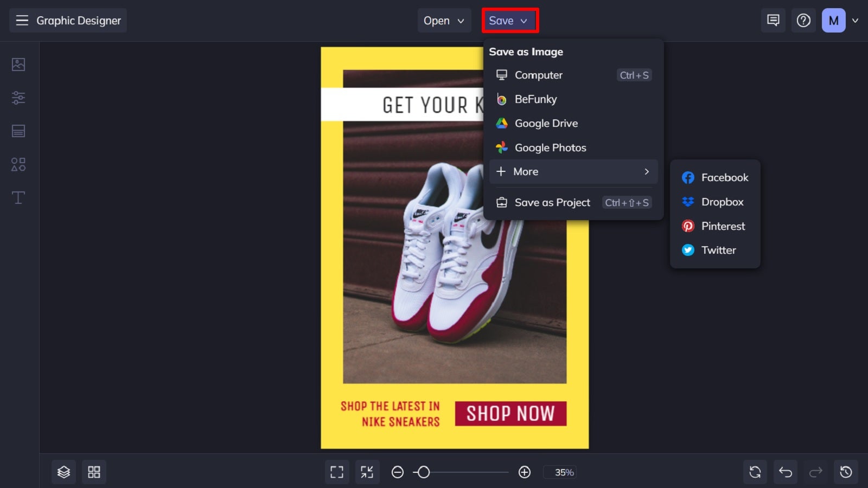868x488 pixels.
Task: Share the design to Pinterest
Action: pyautogui.click(x=723, y=226)
